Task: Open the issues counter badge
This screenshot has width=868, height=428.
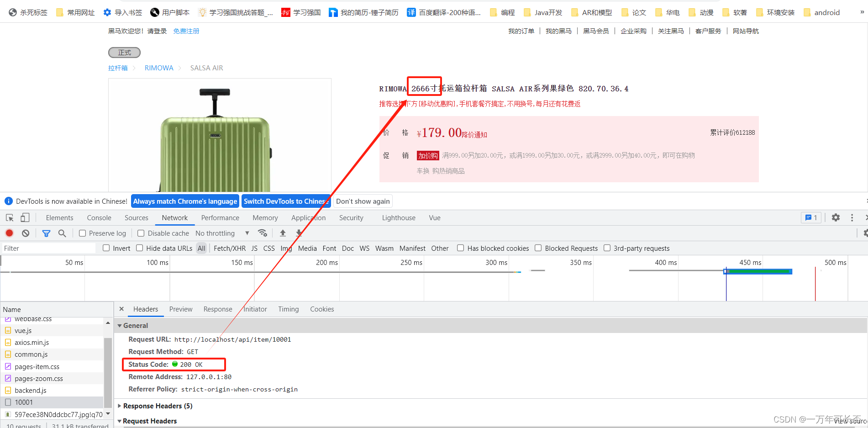Action: [x=811, y=218]
